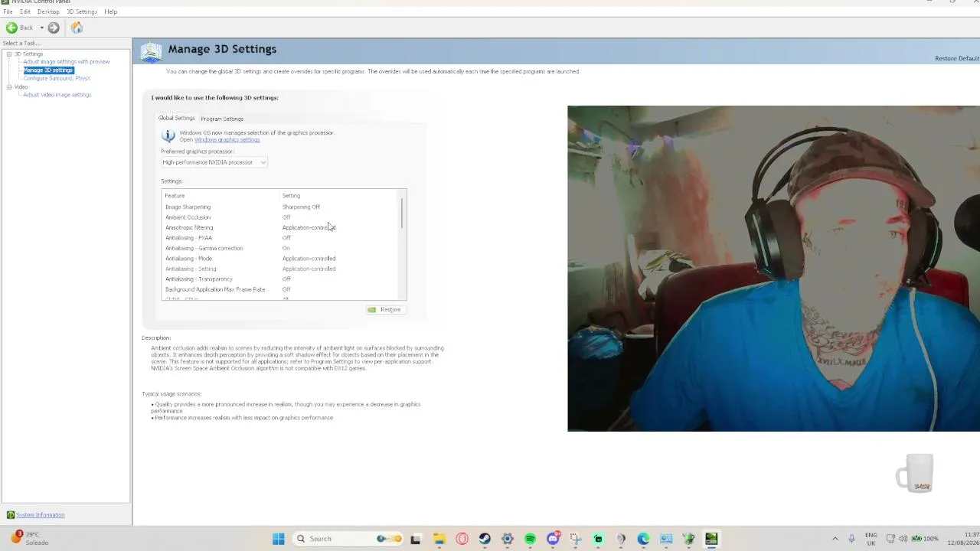980x551 pixels.
Task: Open the 3D Settings menu
Action: [82, 11]
